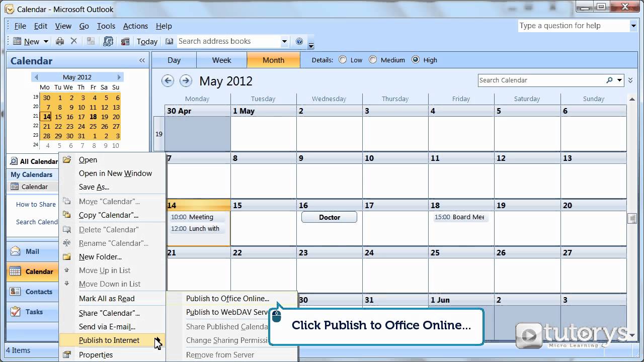Screen dimensions: 644x362
Task: Open toolbar options dropdown after Help icon
Action: (311, 45)
